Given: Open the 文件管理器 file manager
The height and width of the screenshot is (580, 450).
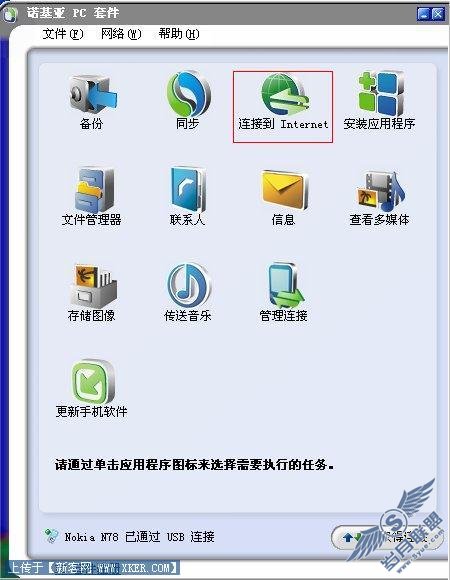Looking at the screenshot, I should pos(93,190).
